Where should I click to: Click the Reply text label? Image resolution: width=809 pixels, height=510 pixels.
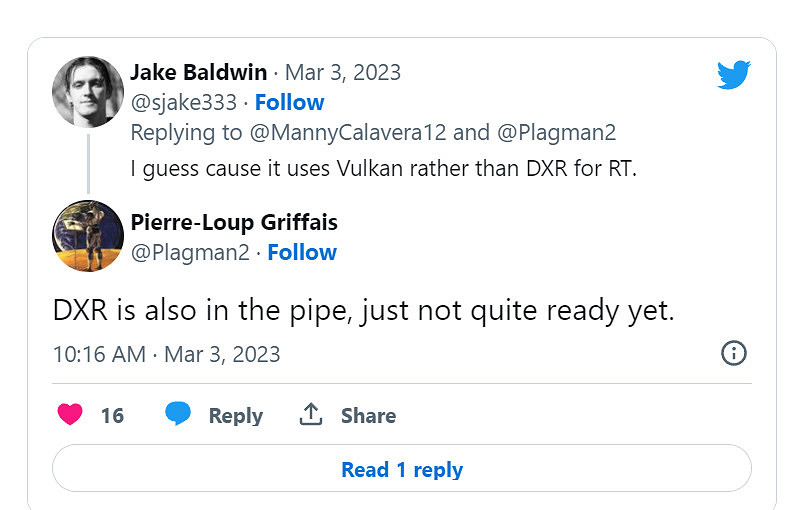coord(235,416)
